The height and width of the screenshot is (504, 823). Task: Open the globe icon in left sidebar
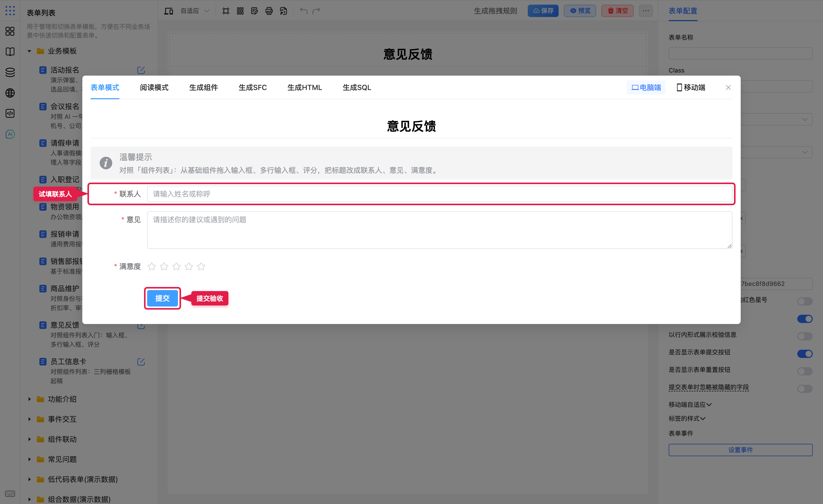[x=10, y=93]
